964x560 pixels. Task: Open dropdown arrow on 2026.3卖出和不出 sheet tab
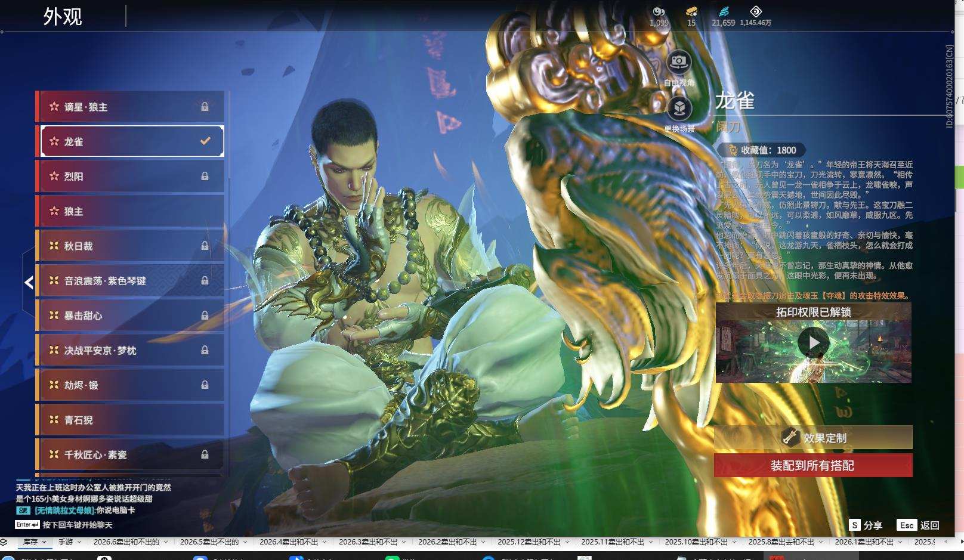[x=404, y=542]
